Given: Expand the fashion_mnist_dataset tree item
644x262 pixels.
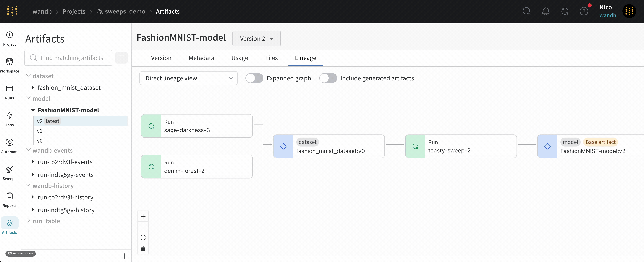Looking at the screenshot, I should point(33,87).
